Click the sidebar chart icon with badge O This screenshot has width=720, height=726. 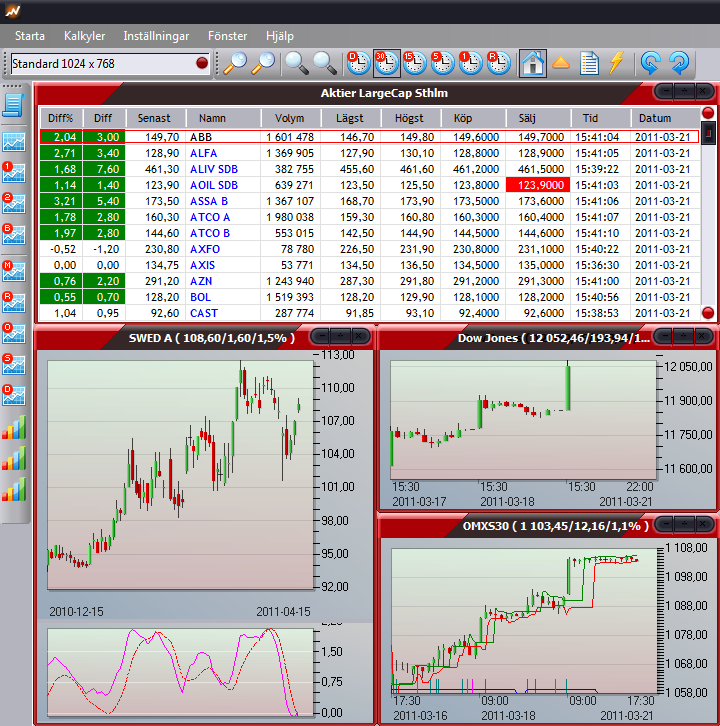(14, 333)
